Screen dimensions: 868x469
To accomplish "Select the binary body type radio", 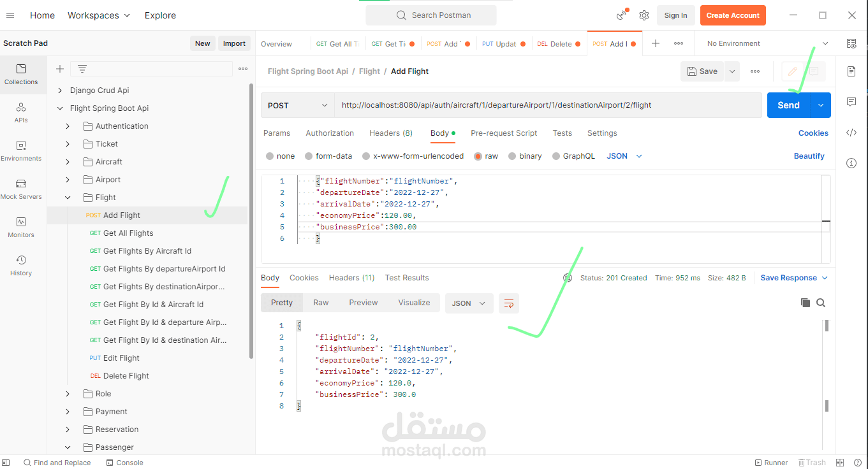I will tap(512, 156).
